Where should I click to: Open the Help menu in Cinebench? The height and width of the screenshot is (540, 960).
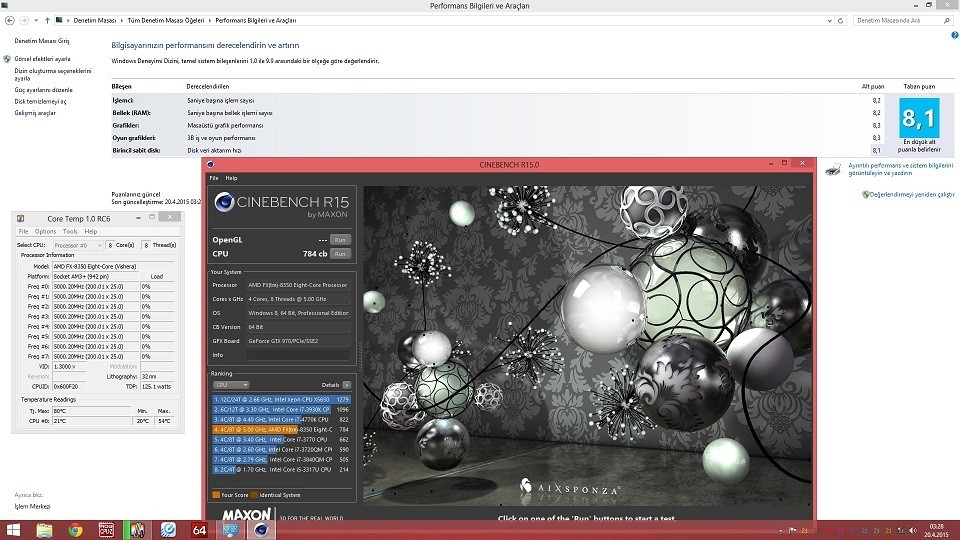[x=231, y=178]
